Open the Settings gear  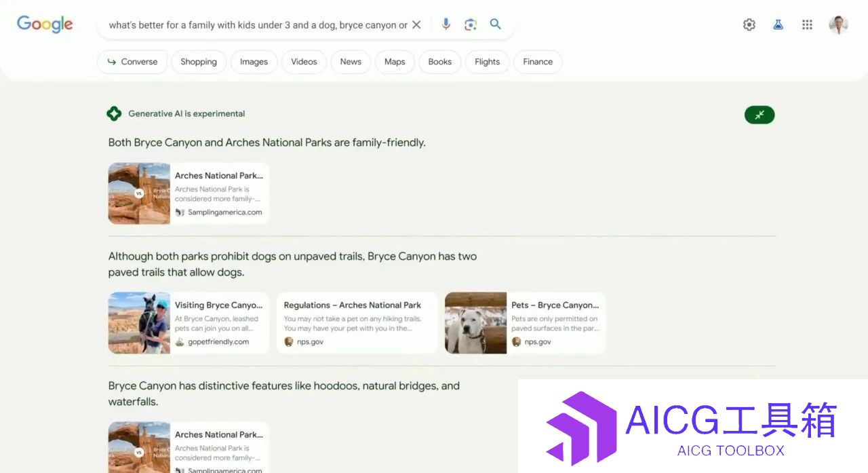click(749, 25)
